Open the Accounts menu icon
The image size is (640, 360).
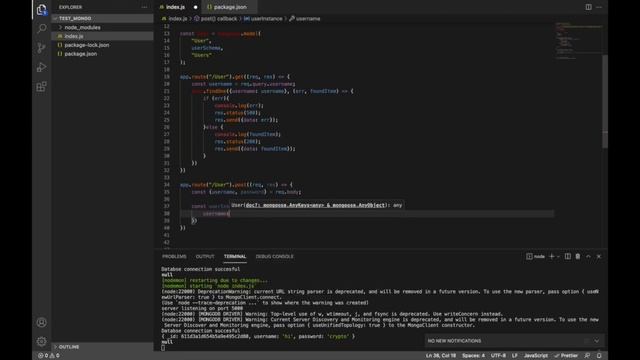41,322
